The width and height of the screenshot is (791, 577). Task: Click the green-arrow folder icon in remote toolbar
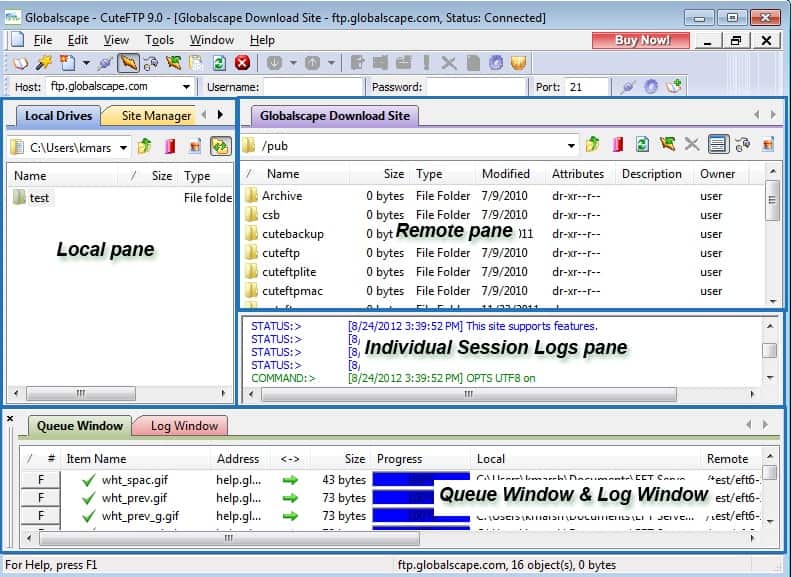pos(667,145)
